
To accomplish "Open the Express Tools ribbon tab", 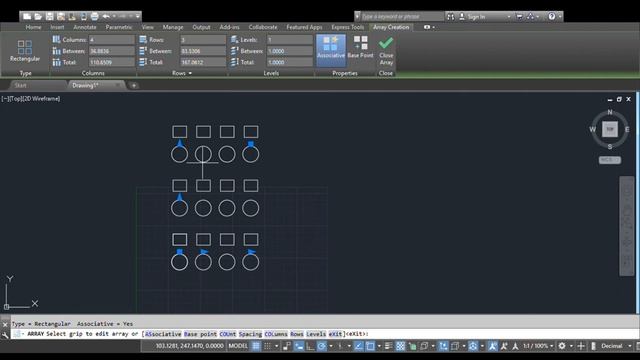I will click(347, 27).
